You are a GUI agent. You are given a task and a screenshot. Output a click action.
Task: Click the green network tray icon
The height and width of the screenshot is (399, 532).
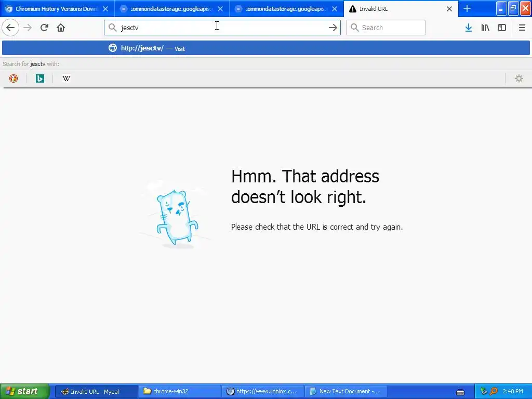pyautogui.click(x=484, y=391)
